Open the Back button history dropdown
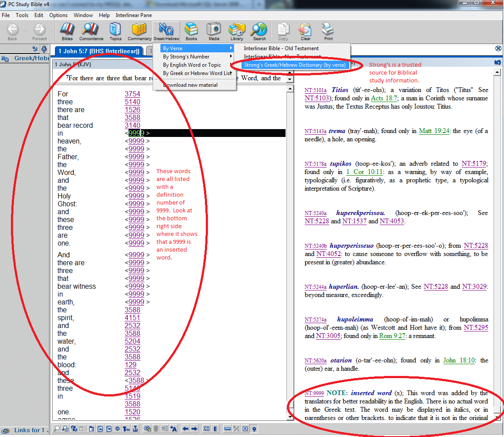This screenshot has height=437, width=504. [x=25, y=31]
